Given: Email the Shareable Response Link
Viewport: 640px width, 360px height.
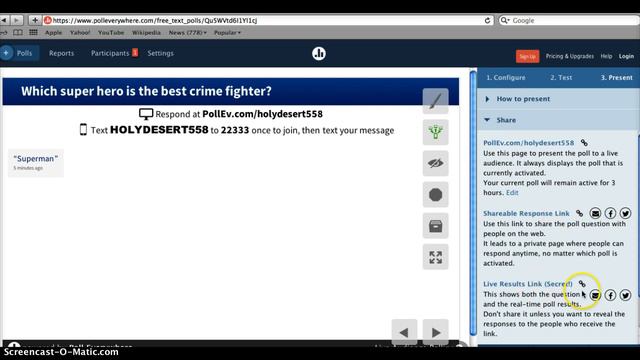Looking at the screenshot, I should [595, 213].
